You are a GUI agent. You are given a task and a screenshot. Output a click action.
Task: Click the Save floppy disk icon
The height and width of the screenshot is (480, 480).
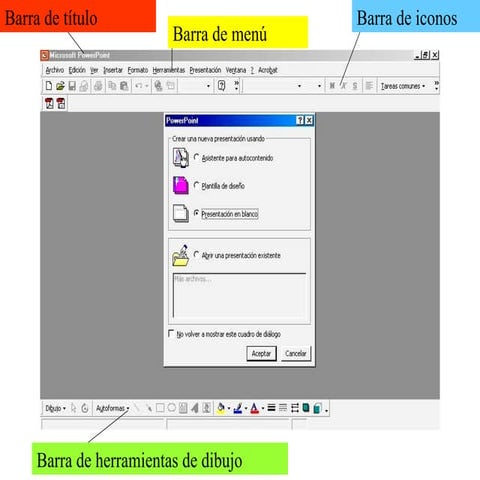(x=72, y=86)
